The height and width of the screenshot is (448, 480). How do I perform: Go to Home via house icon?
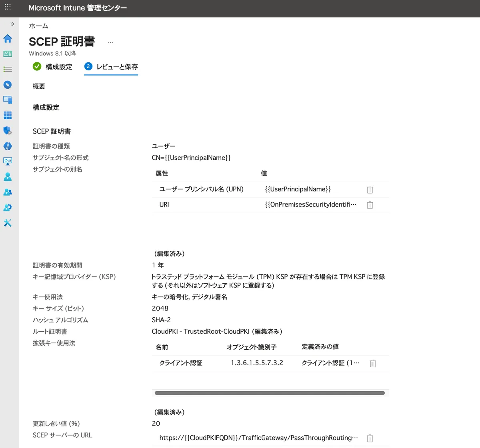pyautogui.click(x=8, y=38)
